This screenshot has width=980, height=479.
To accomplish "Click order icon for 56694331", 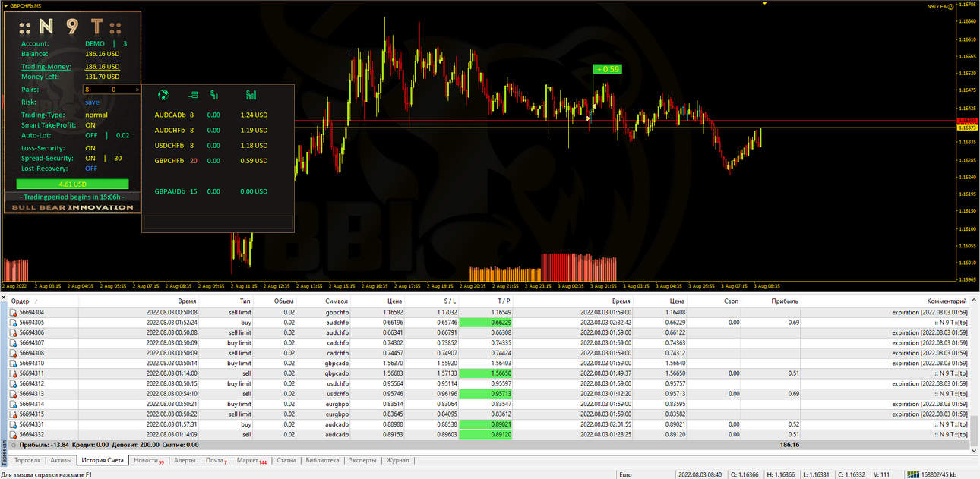I will pyautogui.click(x=13, y=425).
